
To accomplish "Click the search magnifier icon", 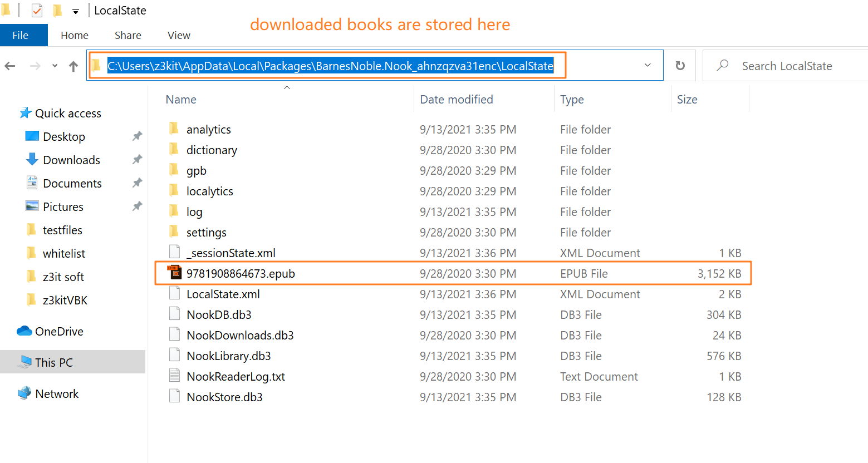I will tap(722, 66).
